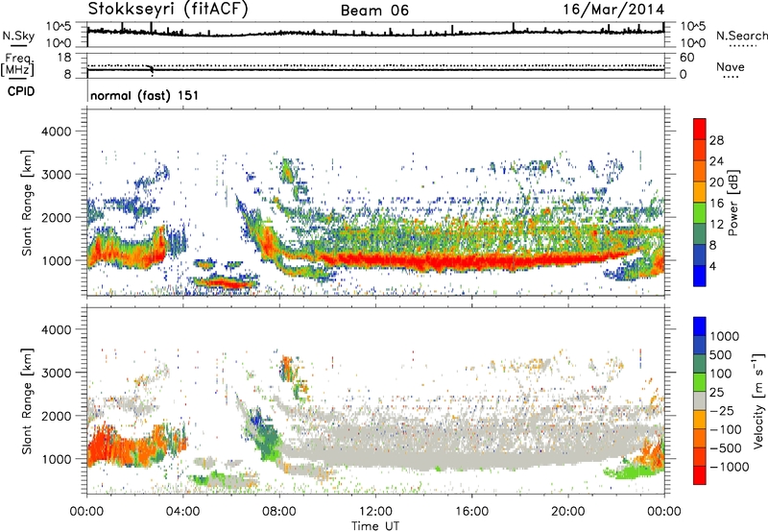The height and width of the screenshot is (532, 768).
Task: Click the 12:00 time tick label
Action: click(x=375, y=512)
